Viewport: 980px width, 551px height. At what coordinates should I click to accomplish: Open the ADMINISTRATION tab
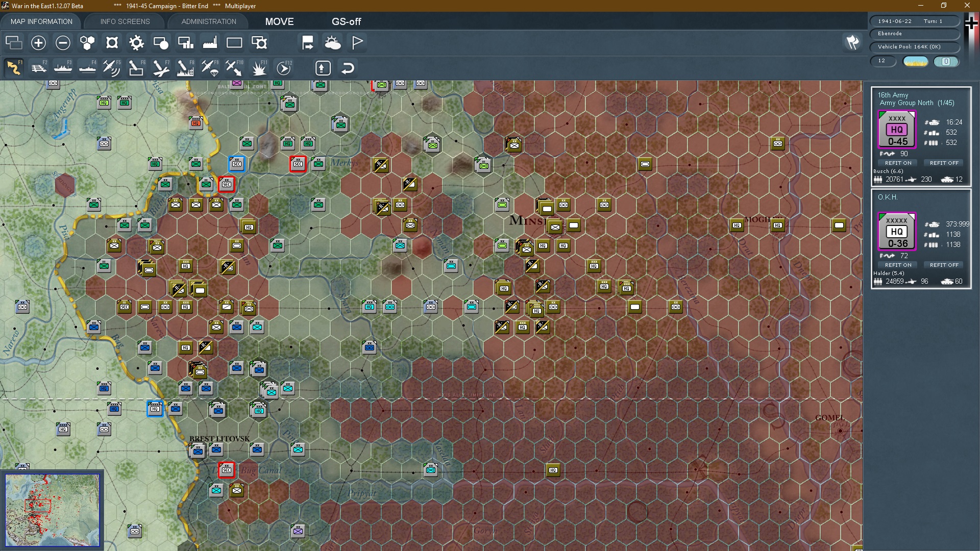(x=209, y=21)
